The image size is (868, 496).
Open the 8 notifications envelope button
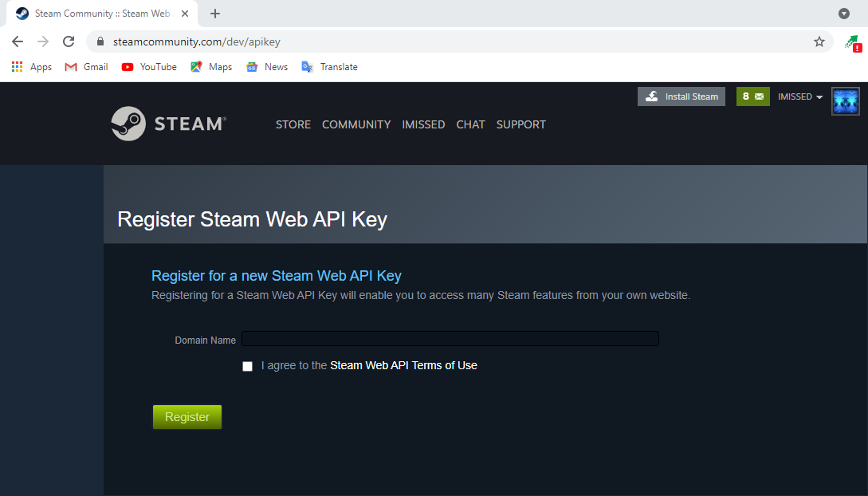tap(753, 96)
